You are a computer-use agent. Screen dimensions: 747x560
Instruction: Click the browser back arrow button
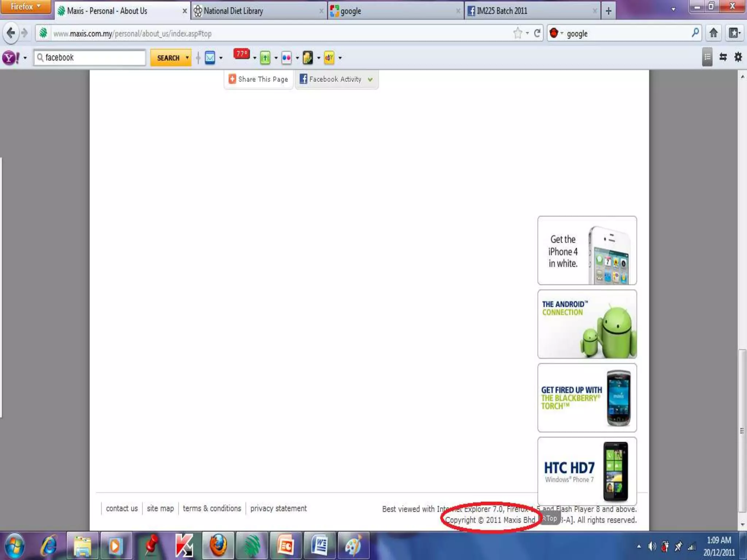[11, 33]
